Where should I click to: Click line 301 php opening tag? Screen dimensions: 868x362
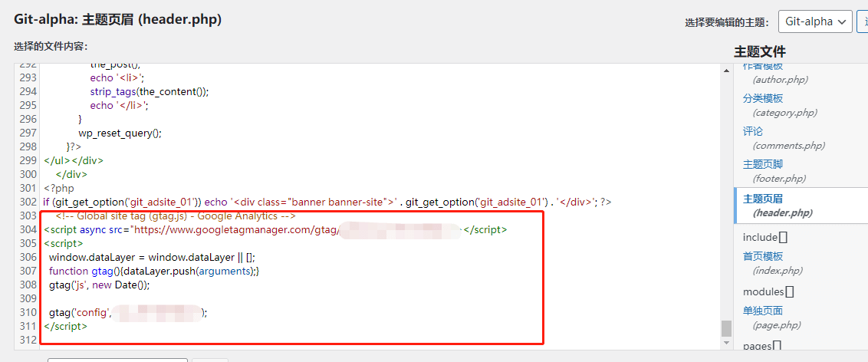tap(58, 188)
